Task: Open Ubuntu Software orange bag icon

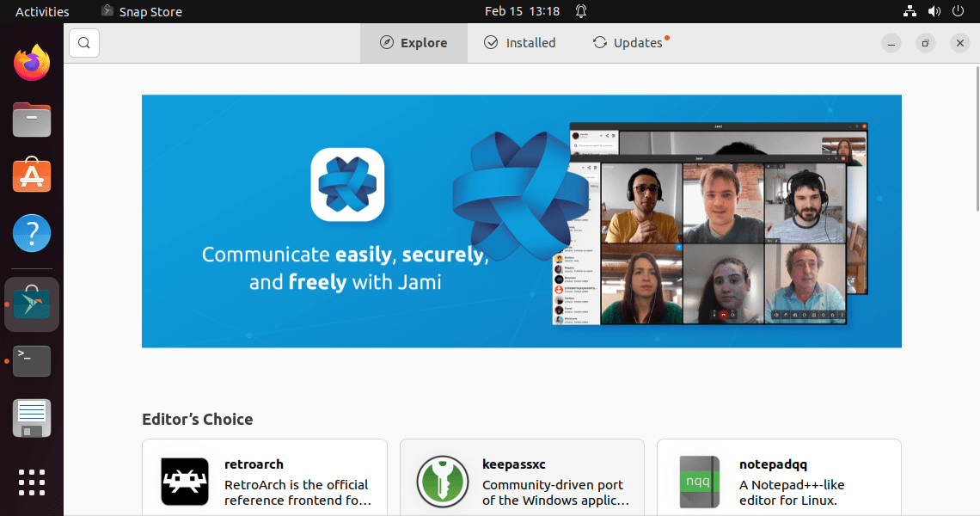Action: (x=32, y=175)
